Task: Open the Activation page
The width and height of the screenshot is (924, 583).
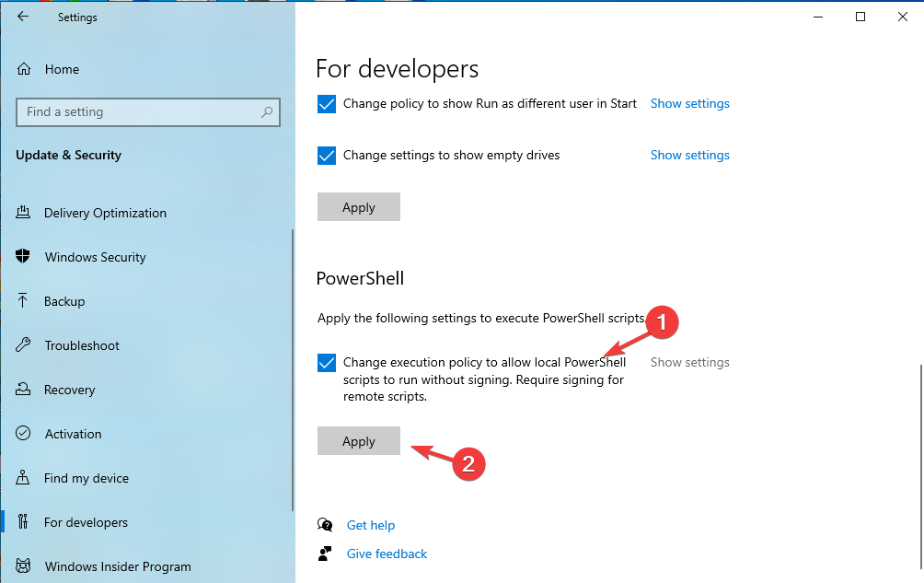Action: click(x=73, y=434)
